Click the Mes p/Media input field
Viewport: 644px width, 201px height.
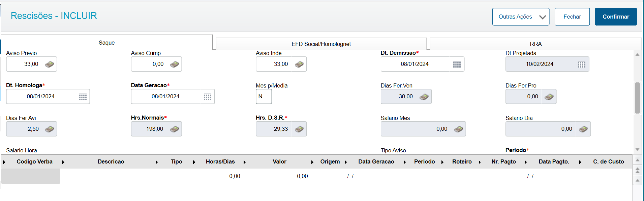click(x=264, y=97)
